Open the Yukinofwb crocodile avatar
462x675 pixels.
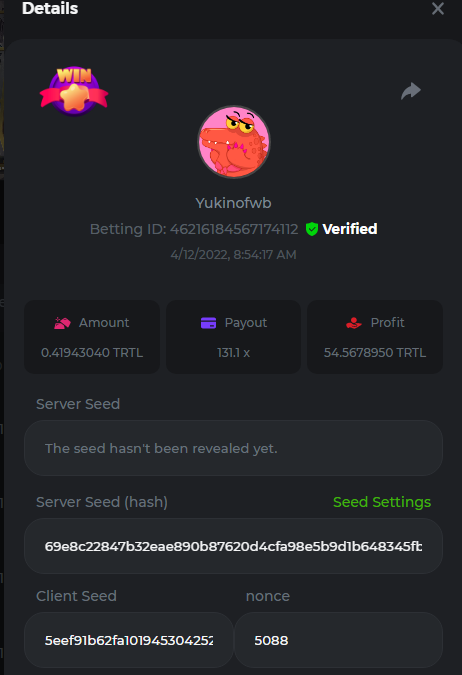[234, 142]
